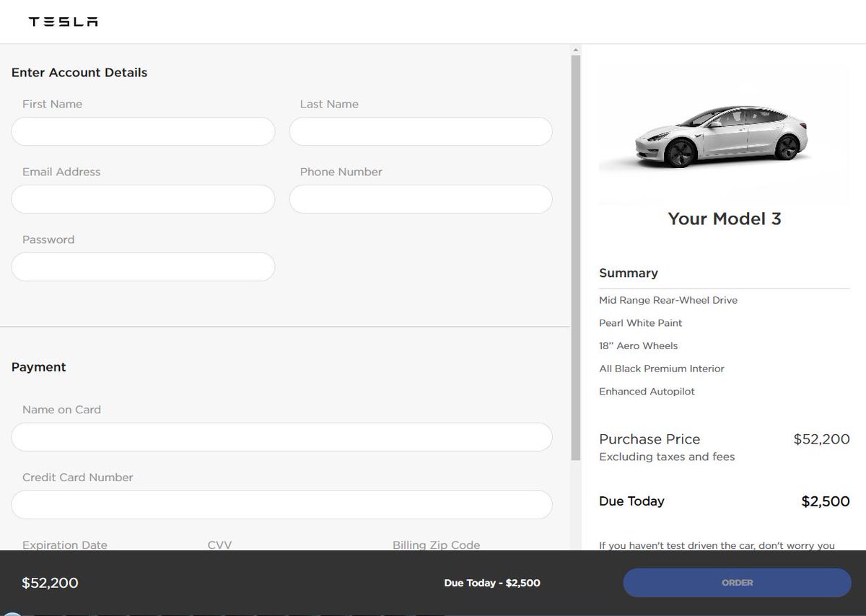Click the Phone Number input
Image resolution: width=866 pixels, height=616 pixels.
pos(421,199)
